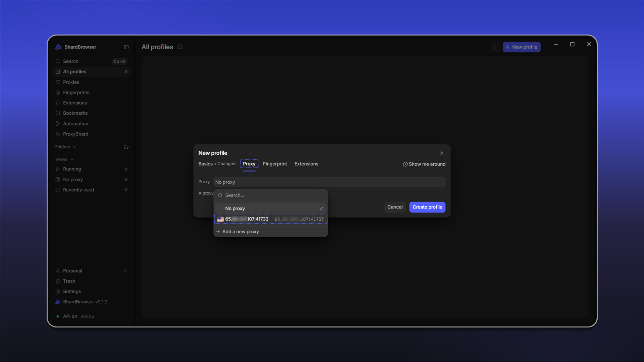Switch to the dialog's Extensions tab
The height and width of the screenshot is (362, 644).
point(306,164)
